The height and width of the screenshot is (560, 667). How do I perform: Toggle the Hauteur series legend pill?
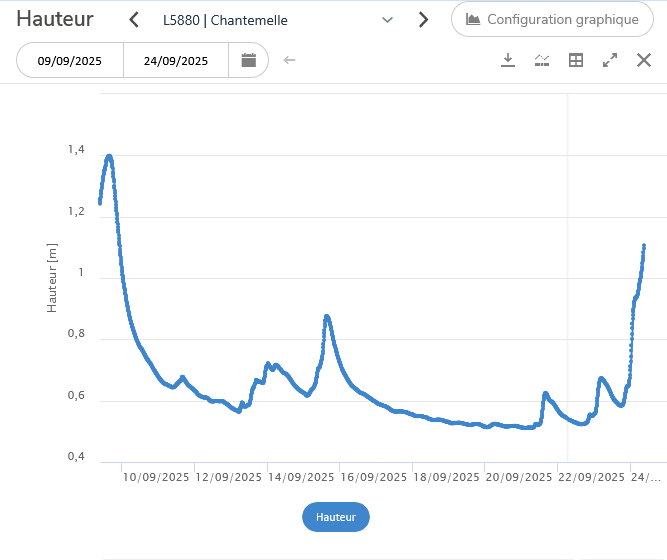[336, 517]
